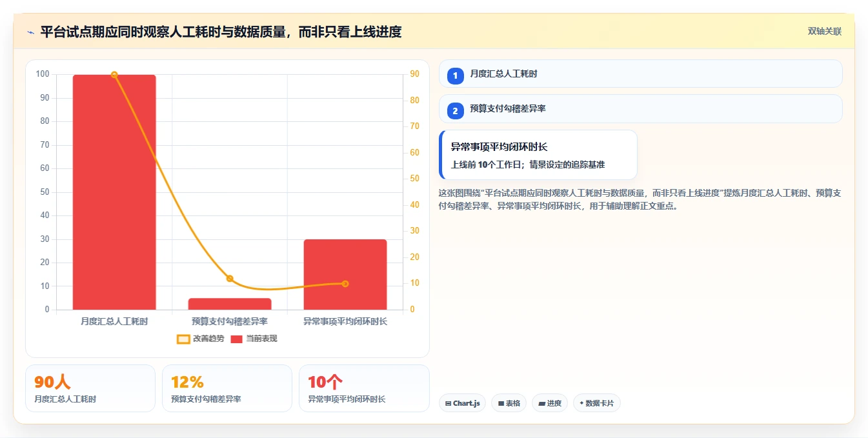Click the 双轴关联 label in header
This screenshot has width=868, height=438.
coord(824,31)
